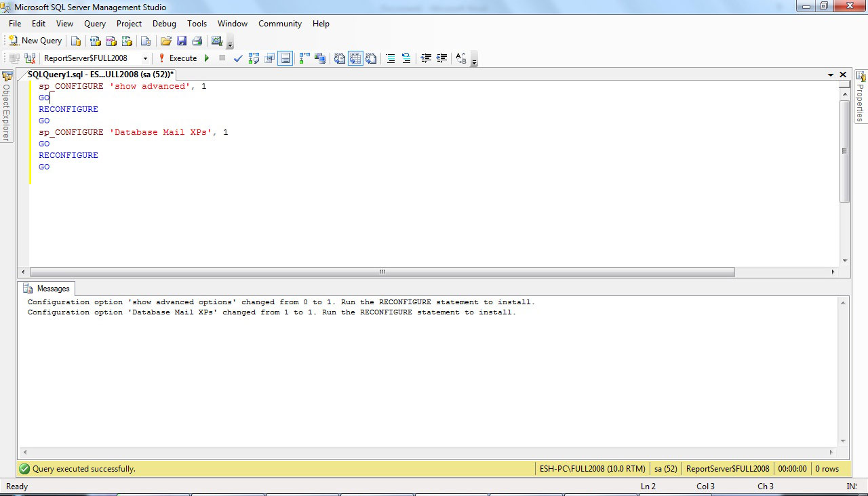This screenshot has width=868, height=496.
Task: Open a file using the folder icon
Action: (x=165, y=41)
